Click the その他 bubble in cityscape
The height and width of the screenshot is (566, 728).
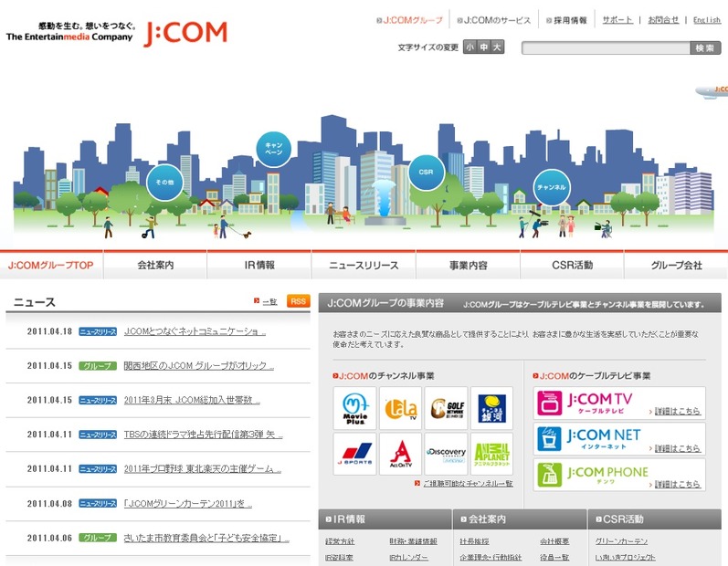coord(164,183)
